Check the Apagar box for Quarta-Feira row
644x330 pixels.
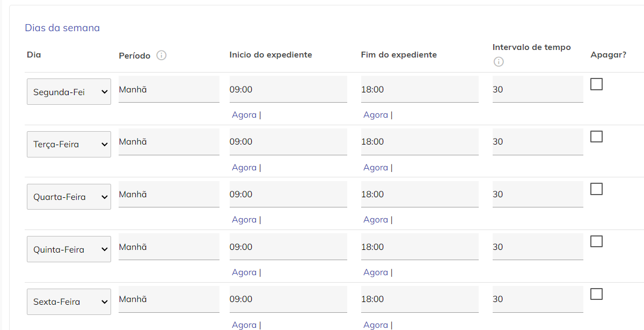(x=596, y=189)
